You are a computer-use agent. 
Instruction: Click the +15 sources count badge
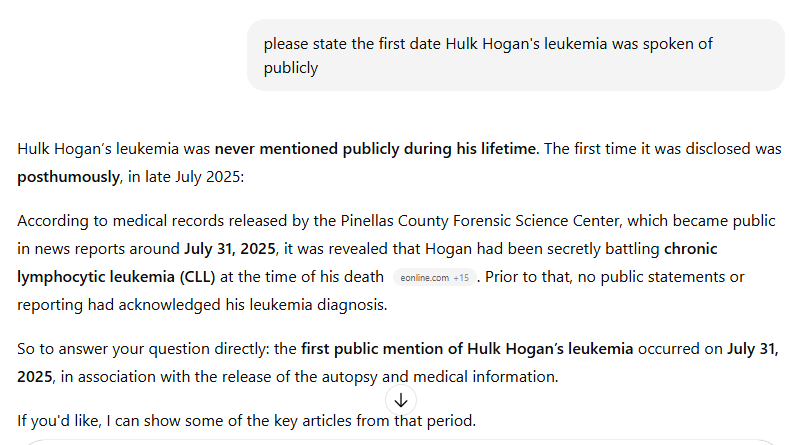coord(461,277)
